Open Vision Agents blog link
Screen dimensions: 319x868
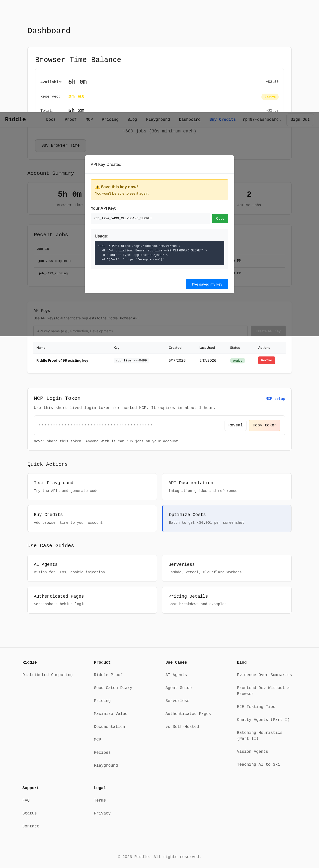click(252, 752)
